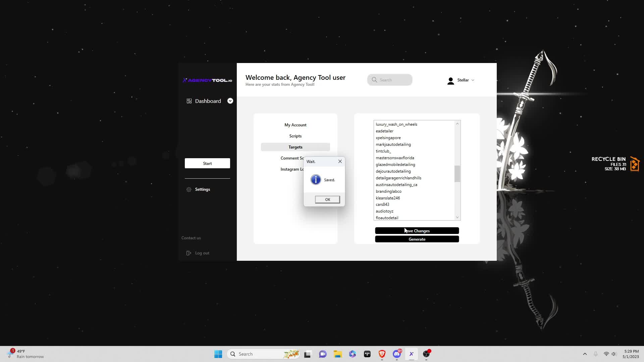Image resolution: width=644 pixels, height=362 pixels.
Task: Switch to the Scripts tab
Action: pos(295,136)
